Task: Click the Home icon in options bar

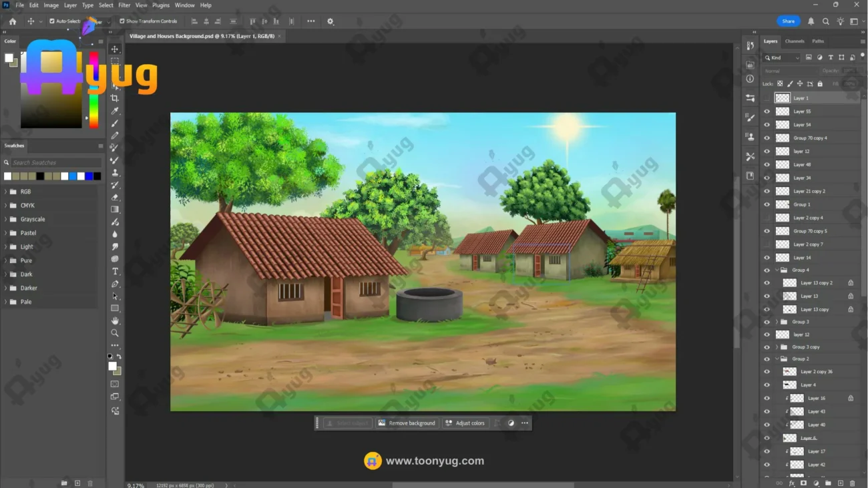Action: pos(12,21)
